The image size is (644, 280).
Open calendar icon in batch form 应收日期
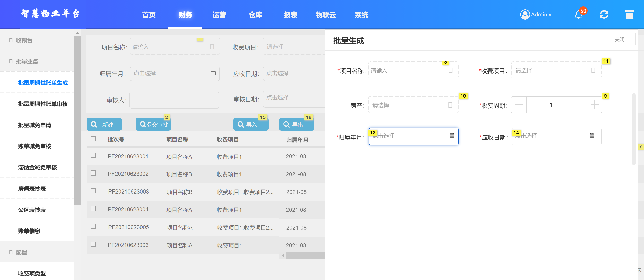pos(591,135)
